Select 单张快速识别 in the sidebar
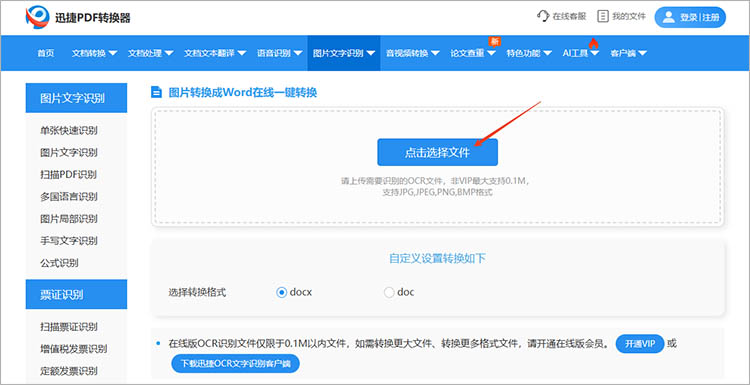Screen dimensions: 750x385 pyautogui.click(x=69, y=131)
